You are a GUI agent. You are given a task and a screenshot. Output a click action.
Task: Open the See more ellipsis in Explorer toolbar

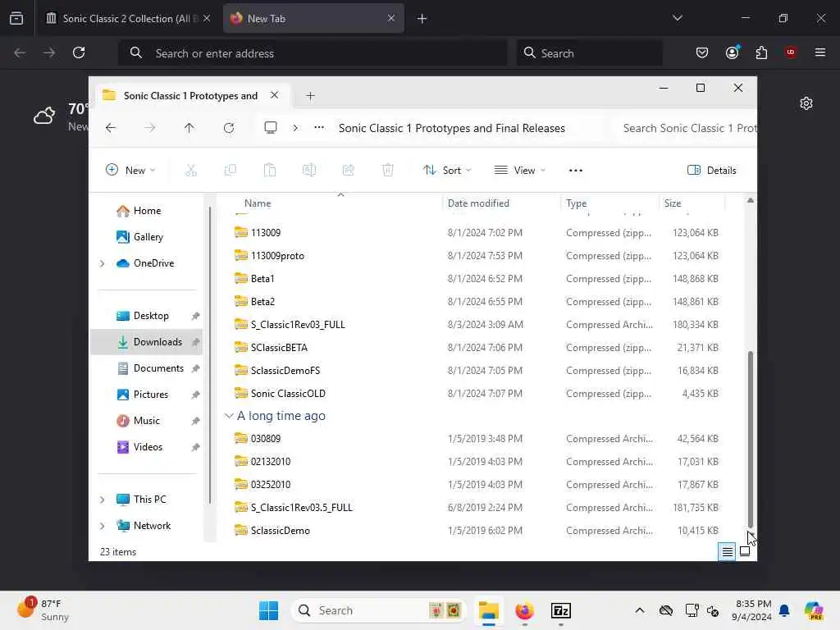point(575,171)
